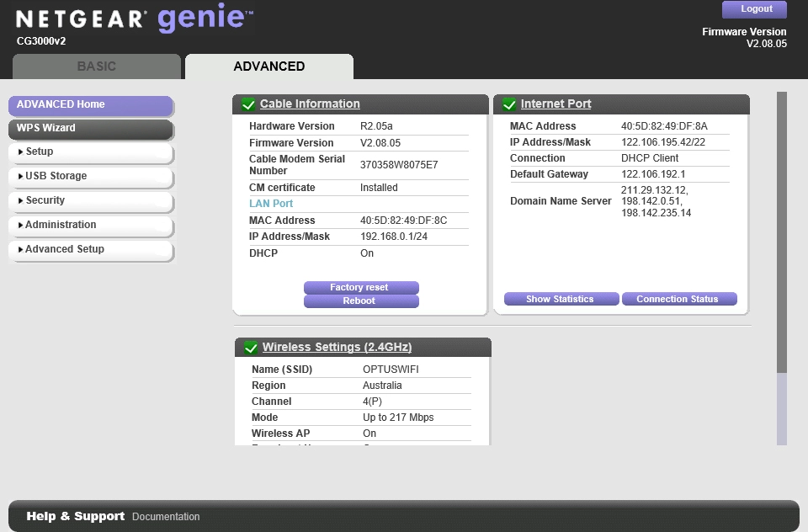
Task: Click the serial number 370358W8075E7
Action: 399,165
